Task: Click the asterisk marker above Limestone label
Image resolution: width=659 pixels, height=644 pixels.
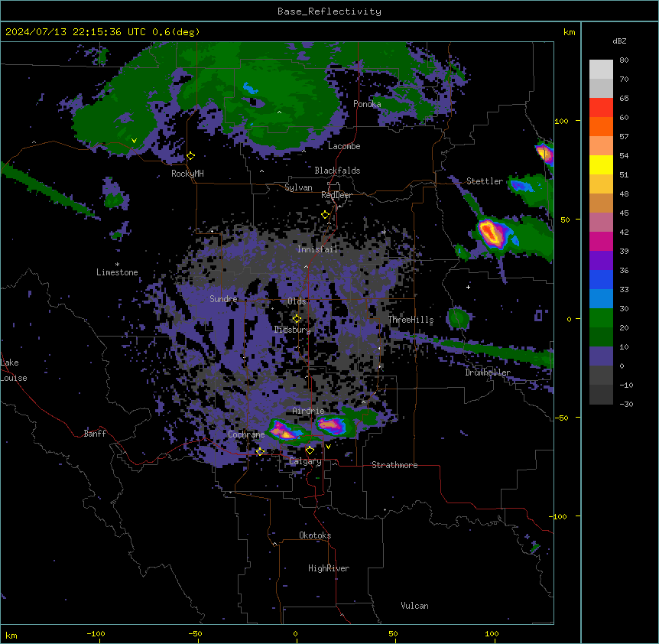Action: click(x=117, y=265)
